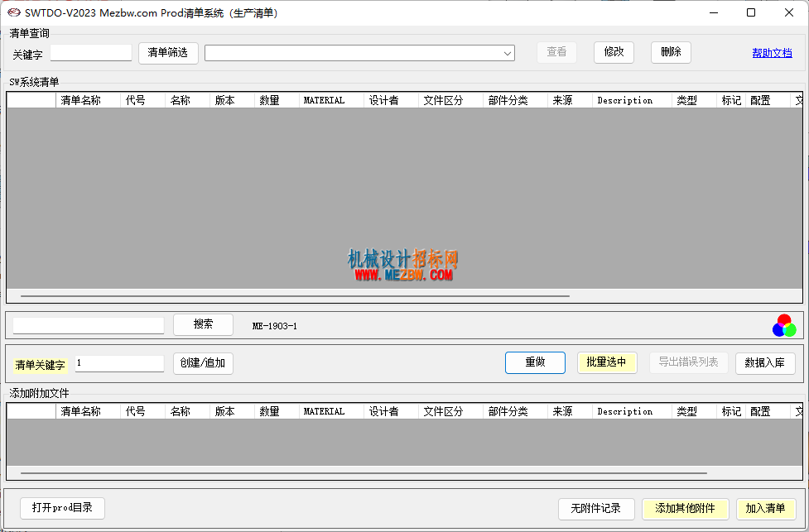Click the 清单关键字 yellow label
Image resolution: width=809 pixels, height=532 pixels.
tap(41, 366)
